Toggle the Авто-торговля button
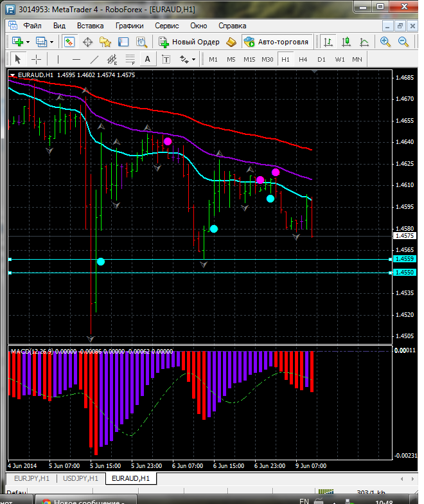 [x=277, y=42]
